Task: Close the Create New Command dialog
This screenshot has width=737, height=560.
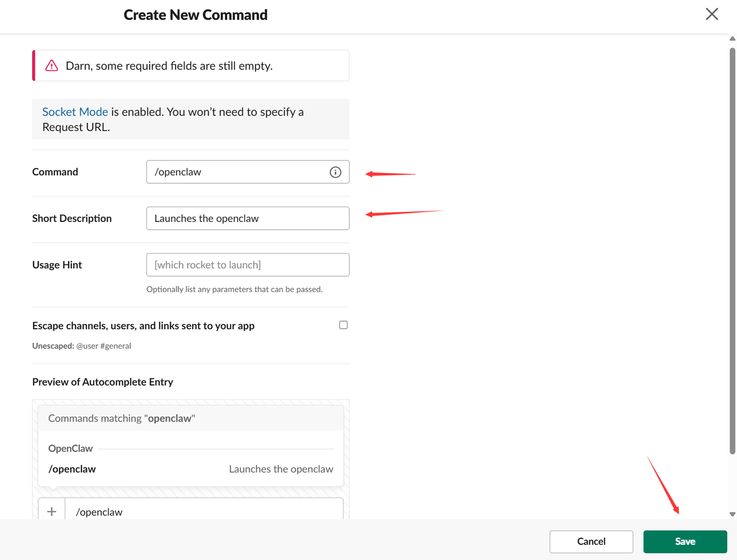Action: [711, 14]
